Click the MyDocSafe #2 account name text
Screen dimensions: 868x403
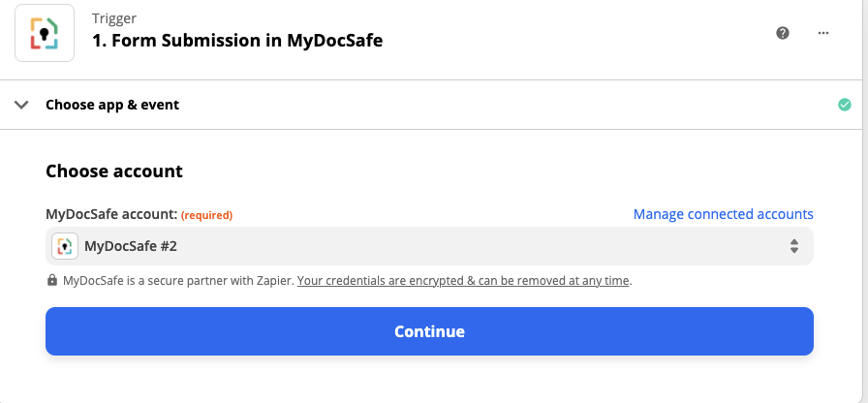pos(131,246)
